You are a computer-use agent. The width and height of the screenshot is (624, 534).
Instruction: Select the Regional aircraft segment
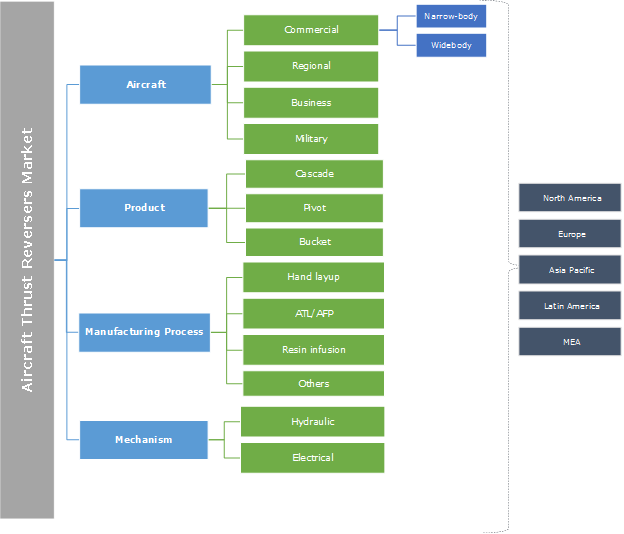(x=311, y=66)
